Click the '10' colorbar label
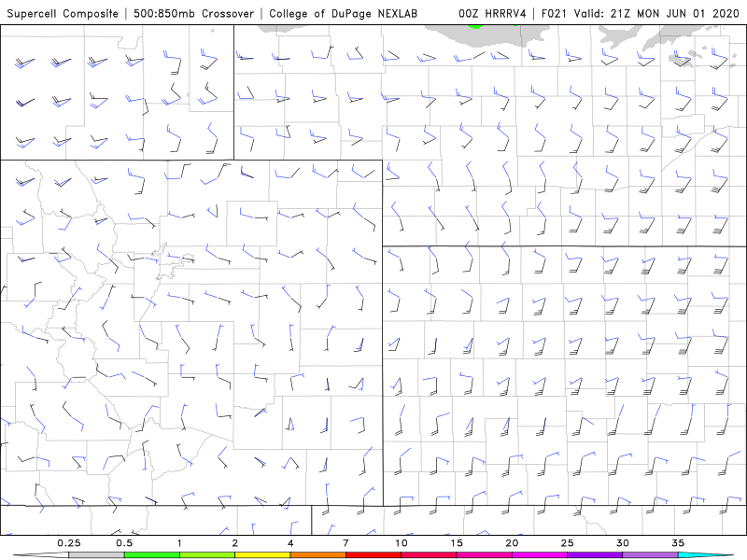This screenshot has height=560, width=747. tap(402, 543)
